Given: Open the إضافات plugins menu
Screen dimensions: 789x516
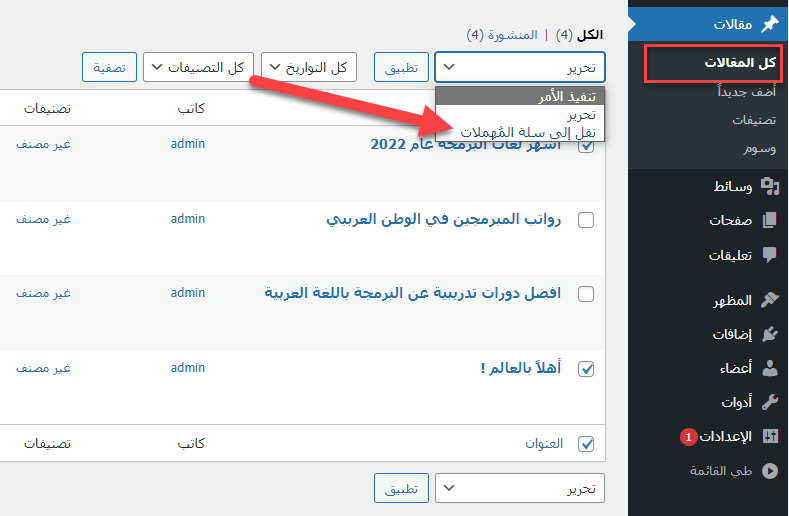Looking at the screenshot, I should (x=708, y=334).
